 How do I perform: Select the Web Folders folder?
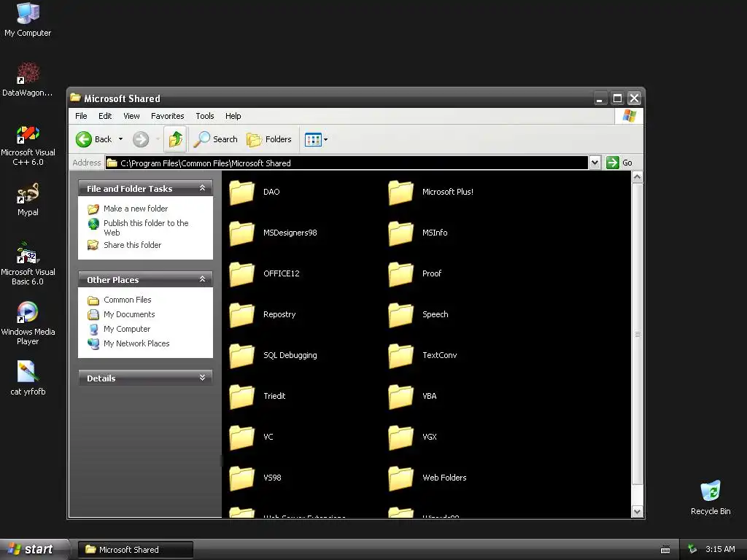click(427, 478)
